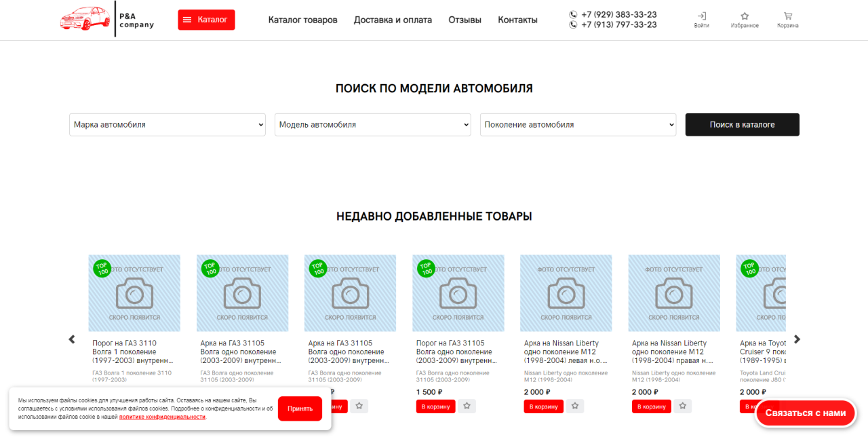The height and width of the screenshot is (437, 868).
Task: Open photo placeholder of Порог ГАЗ 31105 card
Action: coord(458,293)
